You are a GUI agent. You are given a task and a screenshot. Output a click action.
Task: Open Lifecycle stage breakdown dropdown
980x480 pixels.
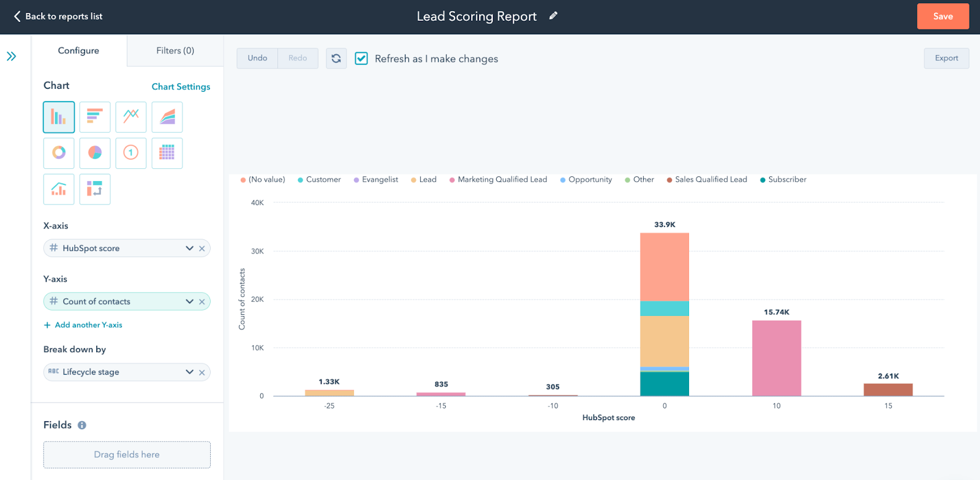tap(189, 372)
